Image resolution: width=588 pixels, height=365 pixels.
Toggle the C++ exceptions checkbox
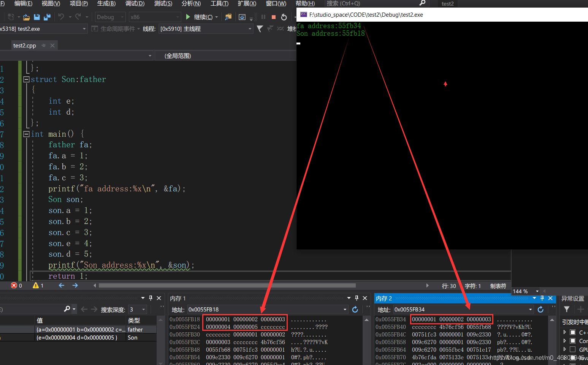point(573,332)
